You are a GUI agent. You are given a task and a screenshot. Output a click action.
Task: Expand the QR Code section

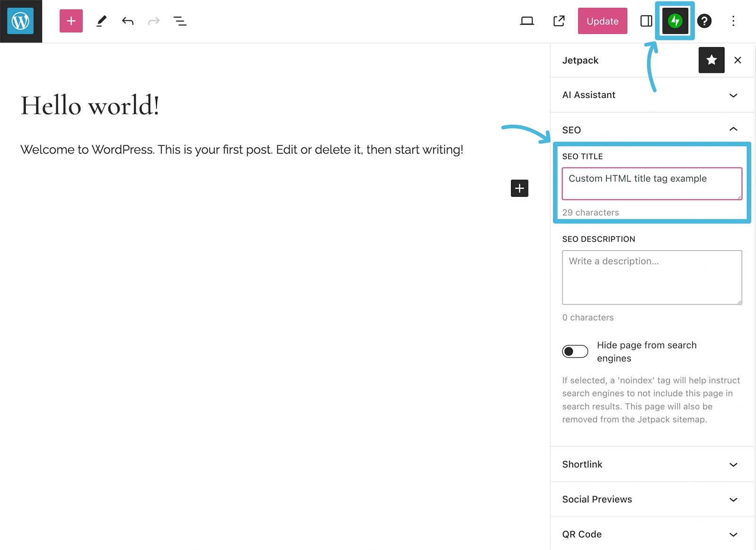click(x=652, y=534)
